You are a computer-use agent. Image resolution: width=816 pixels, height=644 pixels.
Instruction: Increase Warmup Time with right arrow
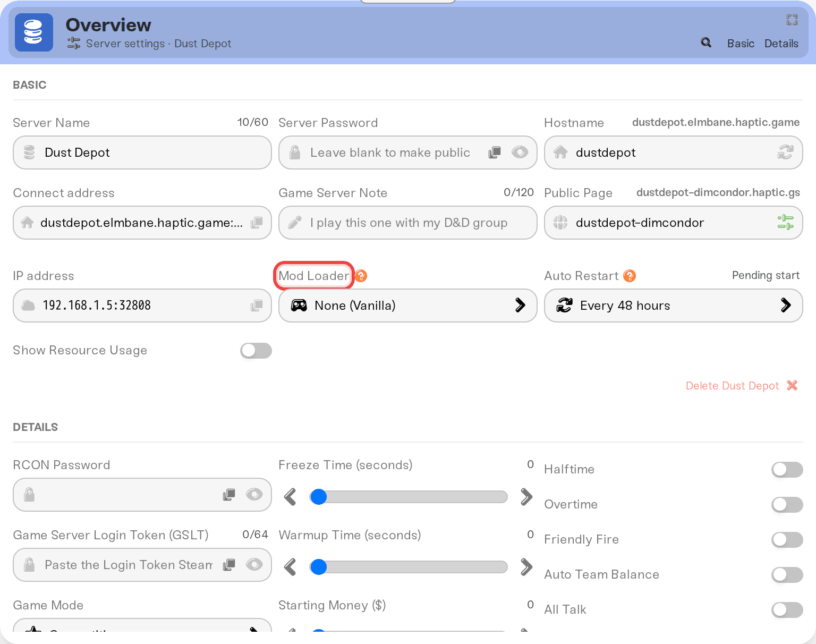pyautogui.click(x=526, y=567)
